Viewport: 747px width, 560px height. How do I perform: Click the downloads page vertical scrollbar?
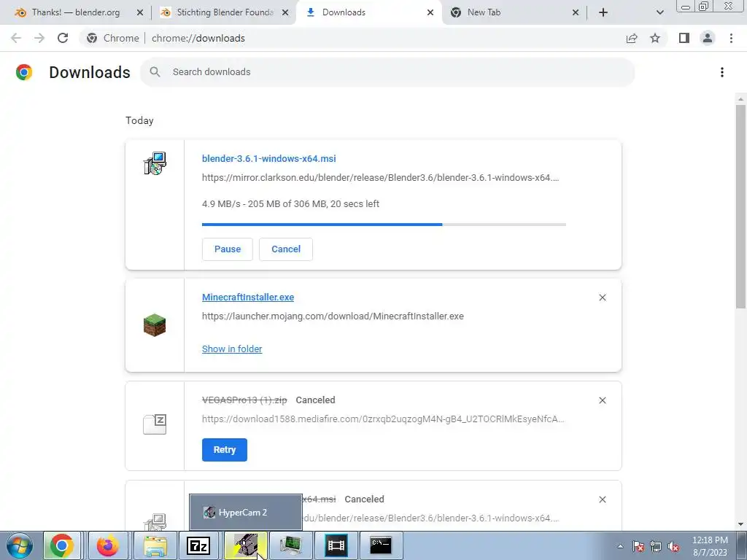[x=740, y=206]
